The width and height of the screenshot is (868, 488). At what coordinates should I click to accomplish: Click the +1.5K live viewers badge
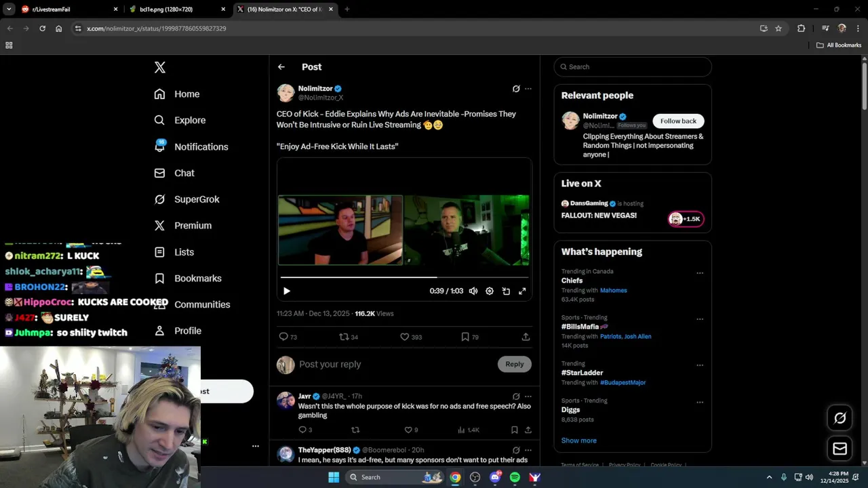point(686,219)
